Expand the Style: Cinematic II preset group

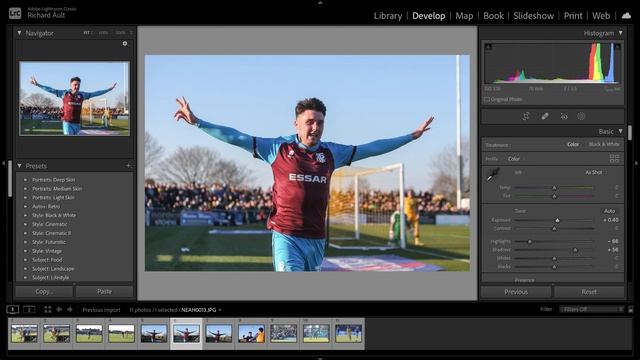click(25, 233)
